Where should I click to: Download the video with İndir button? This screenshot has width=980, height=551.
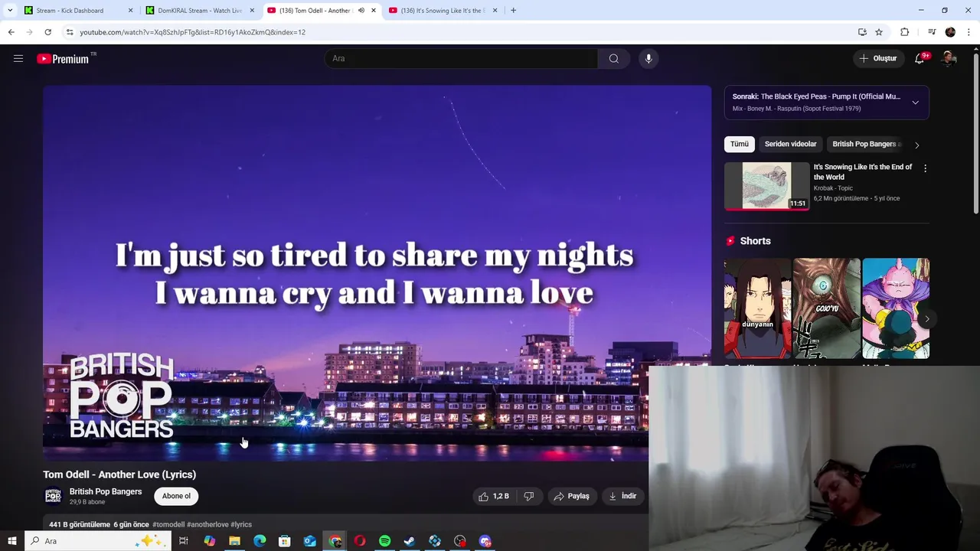(x=622, y=496)
